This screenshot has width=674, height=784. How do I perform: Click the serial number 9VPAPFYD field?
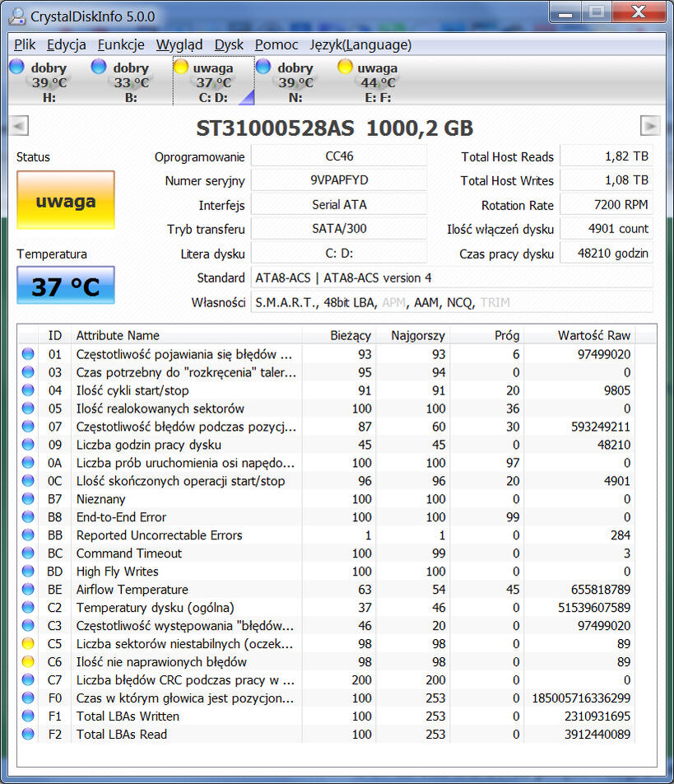(339, 180)
